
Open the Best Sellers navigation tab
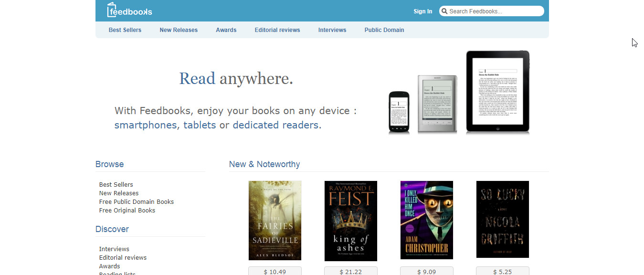(x=125, y=30)
